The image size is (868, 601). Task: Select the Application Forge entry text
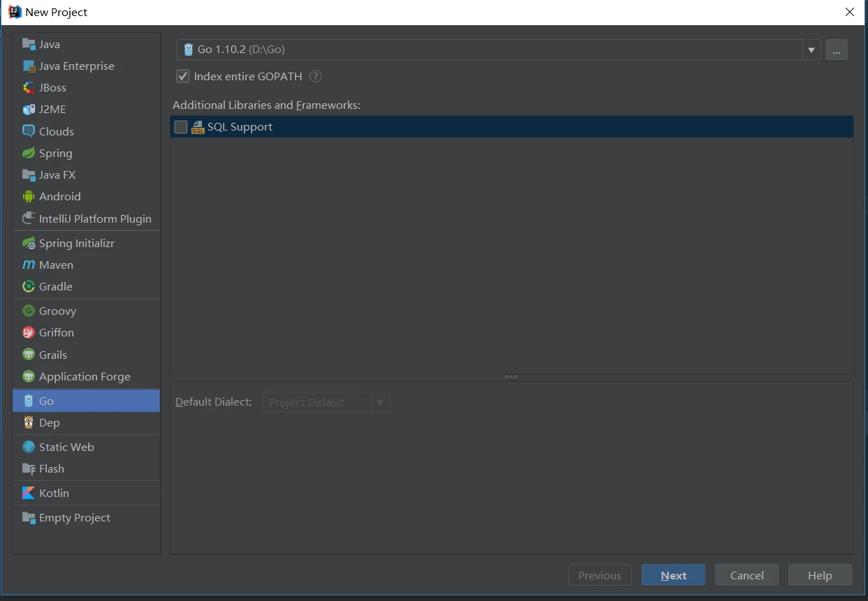[x=84, y=377]
